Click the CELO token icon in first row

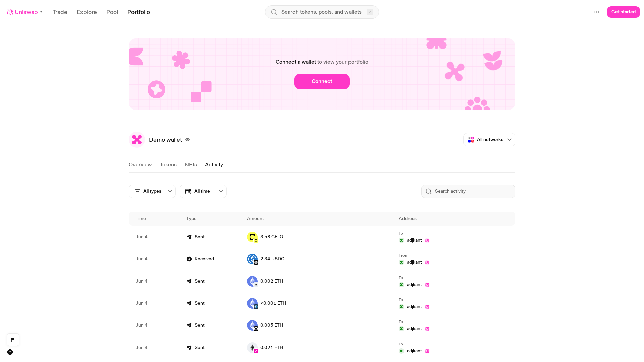coord(252,237)
